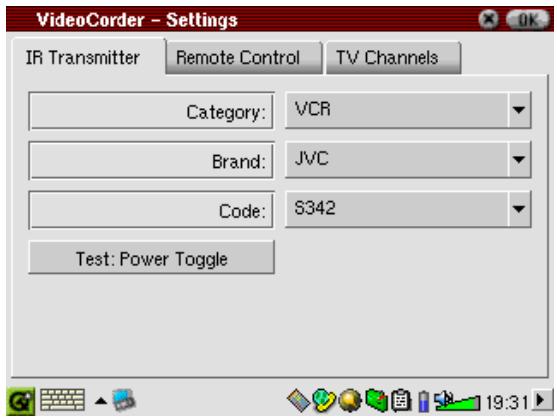Open the clipboard tray icon
The height and width of the screenshot is (417, 557).
[x=401, y=401]
